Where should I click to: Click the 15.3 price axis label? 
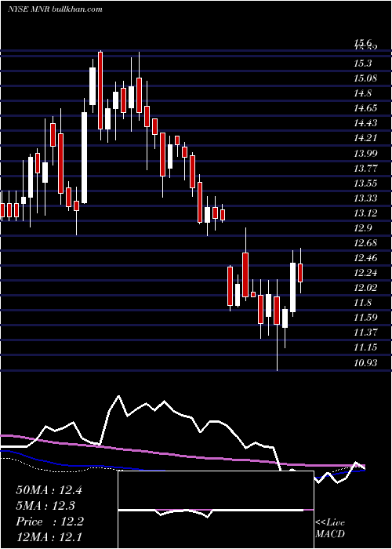363,64
